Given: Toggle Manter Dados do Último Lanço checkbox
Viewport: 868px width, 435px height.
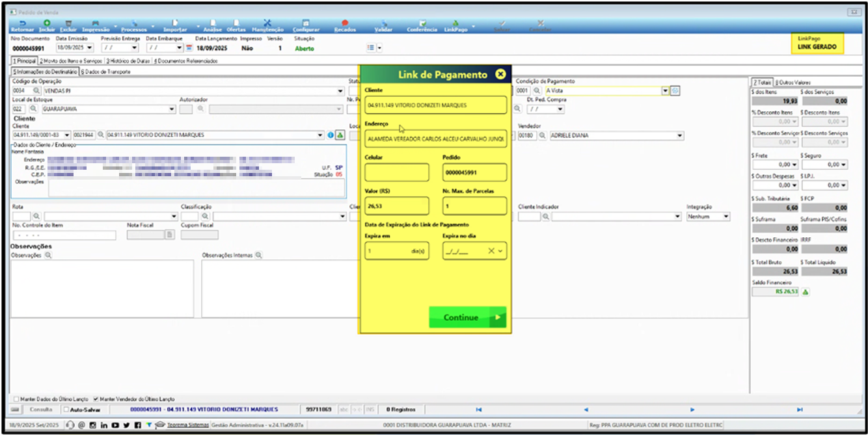Looking at the screenshot, I should (x=16, y=399).
